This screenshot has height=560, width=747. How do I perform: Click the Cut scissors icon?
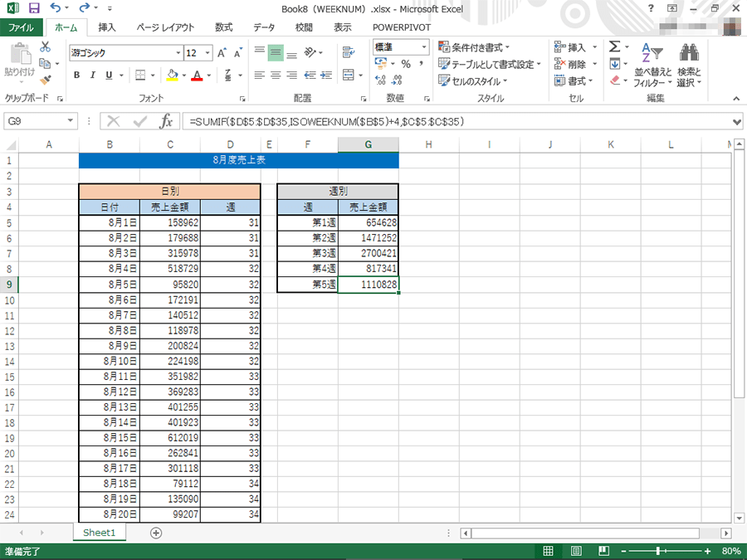coord(46,46)
